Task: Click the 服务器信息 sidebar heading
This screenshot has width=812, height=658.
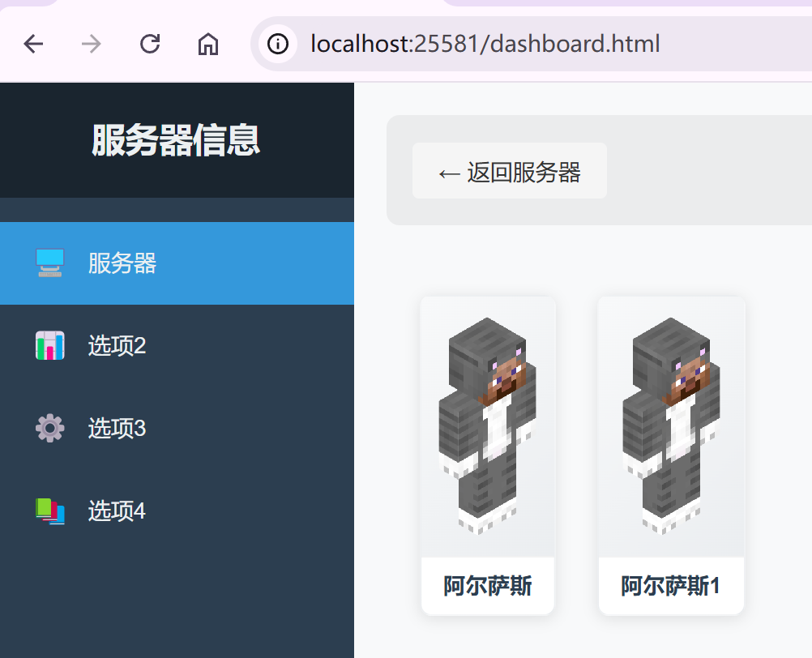Action: tap(176, 139)
